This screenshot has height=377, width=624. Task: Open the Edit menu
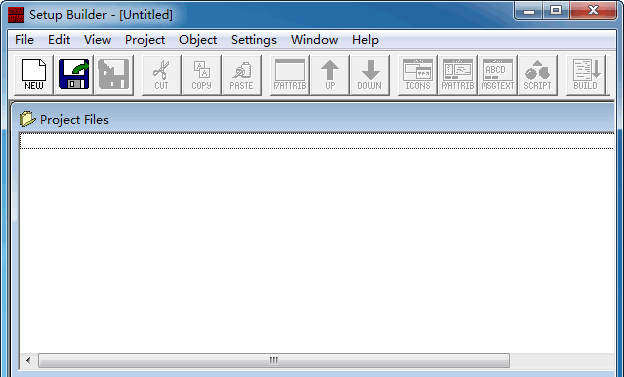(59, 40)
